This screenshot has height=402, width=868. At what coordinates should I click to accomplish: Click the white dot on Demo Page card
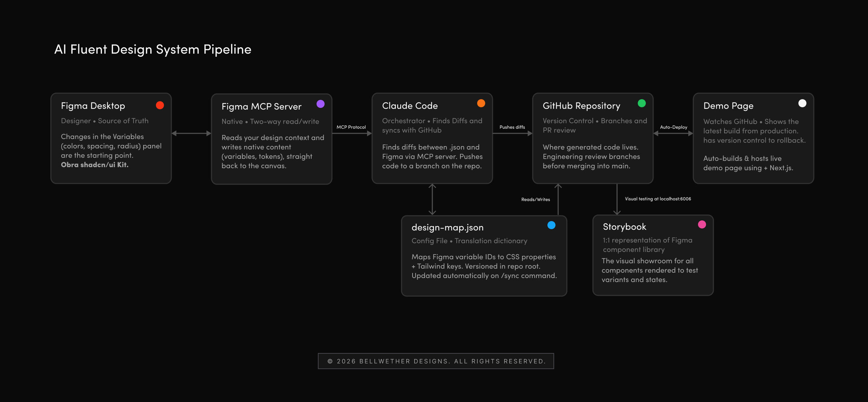[802, 103]
